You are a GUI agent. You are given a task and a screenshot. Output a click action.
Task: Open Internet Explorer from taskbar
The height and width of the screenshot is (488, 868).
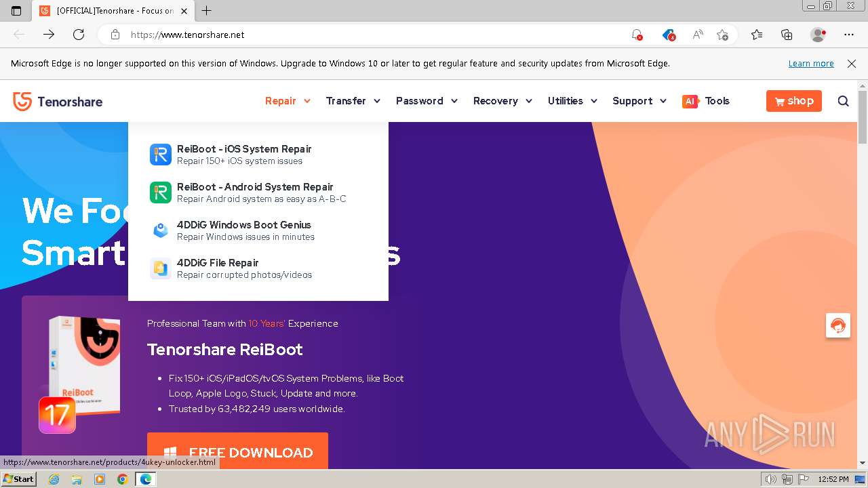[54, 479]
